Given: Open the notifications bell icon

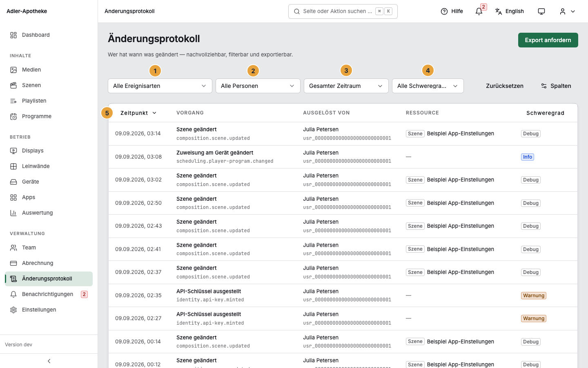Looking at the screenshot, I should point(479,11).
